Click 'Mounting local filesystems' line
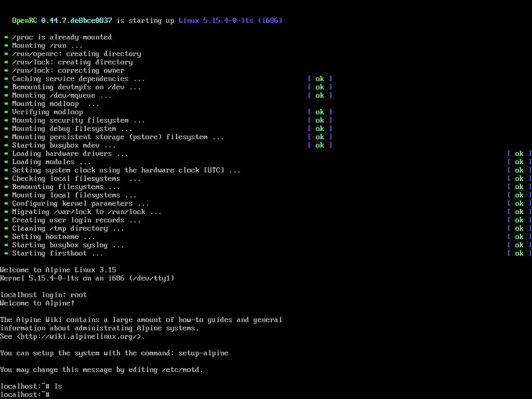The image size is (532, 399). click(74, 195)
